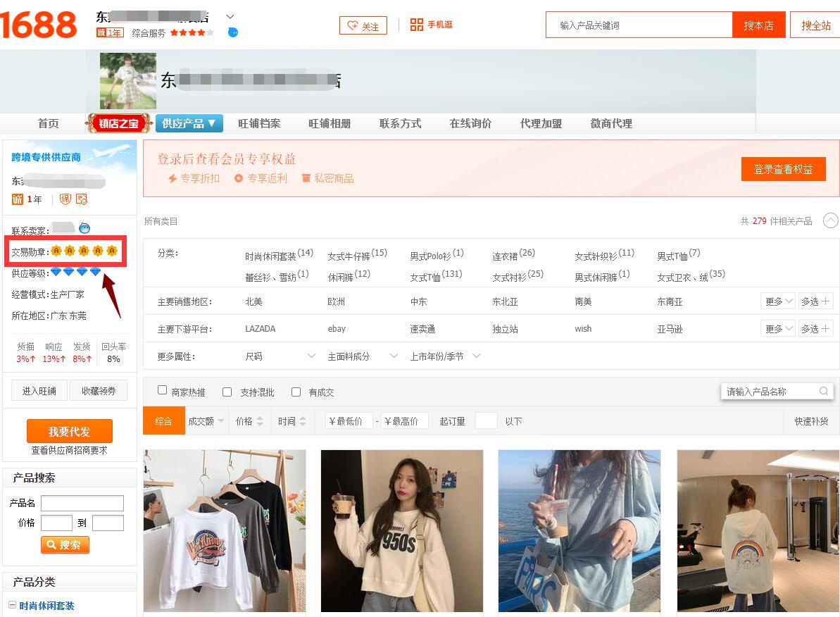This screenshot has height=617, width=840.
Task: Open the white sweatshirts product thumbnail
Action: click(x=225, y=531)
